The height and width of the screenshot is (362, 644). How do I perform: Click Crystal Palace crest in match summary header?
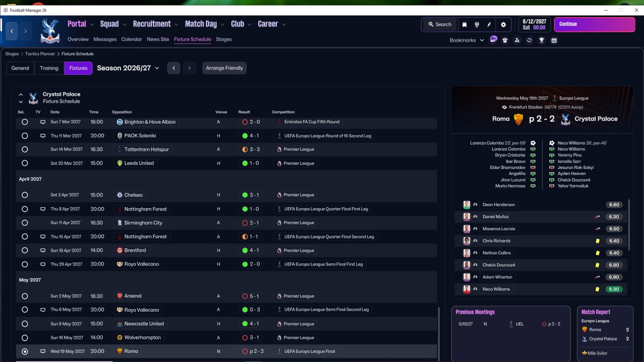click(565, 119)
